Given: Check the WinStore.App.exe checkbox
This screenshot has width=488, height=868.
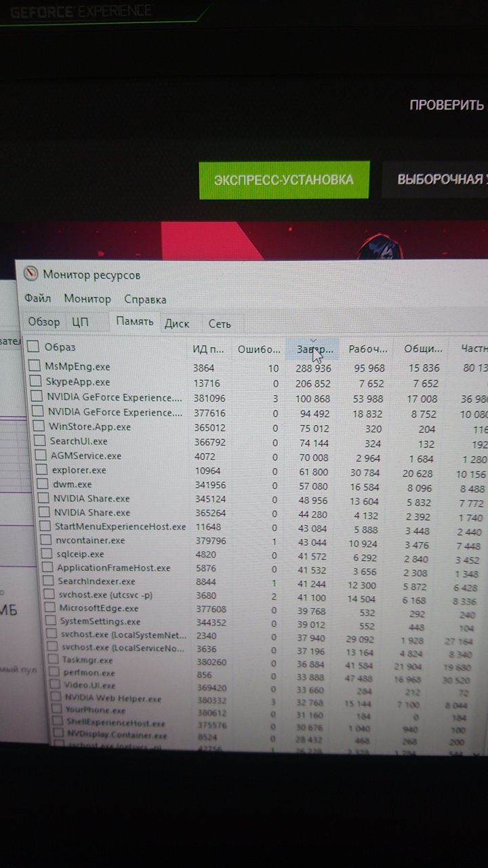Looking at the screenshot, I should coord(38,427).
